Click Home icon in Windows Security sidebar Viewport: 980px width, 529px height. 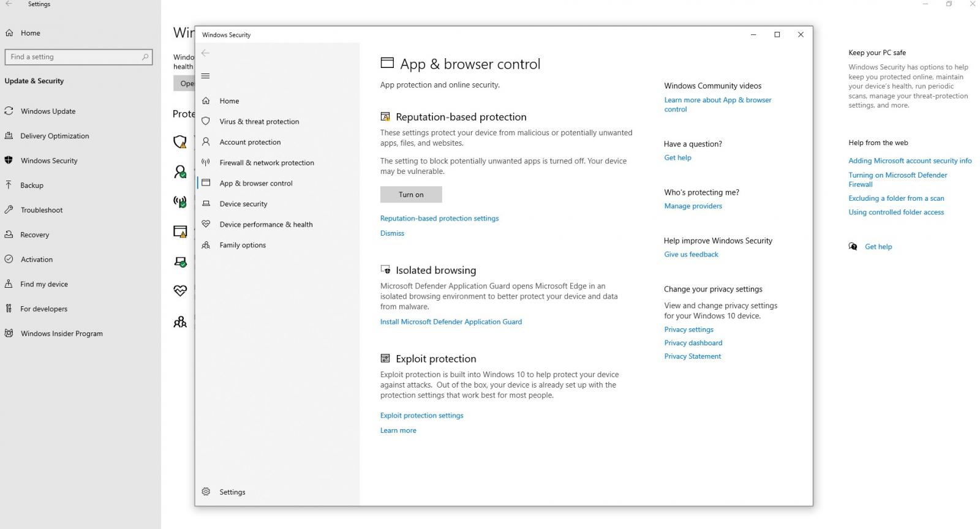click(206, 100)
